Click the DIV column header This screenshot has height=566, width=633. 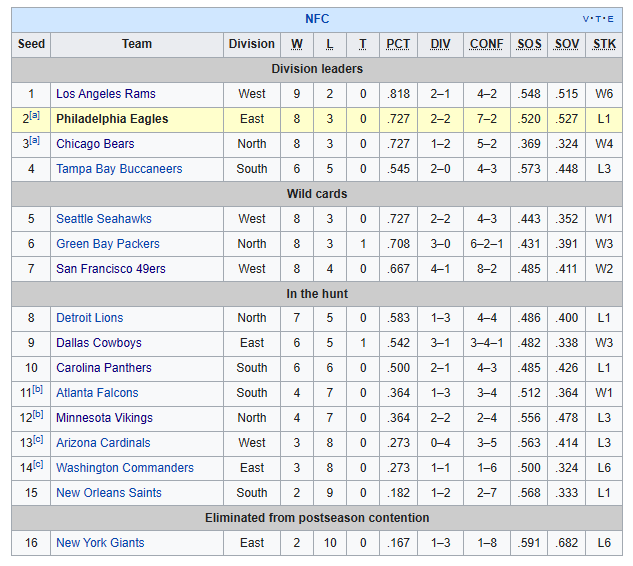(x=440, y=44)
